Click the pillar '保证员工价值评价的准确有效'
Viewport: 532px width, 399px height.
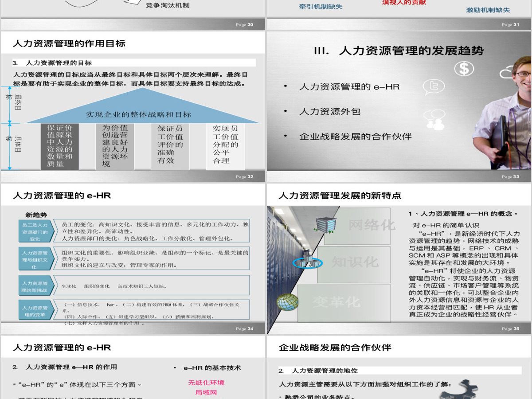170,146
